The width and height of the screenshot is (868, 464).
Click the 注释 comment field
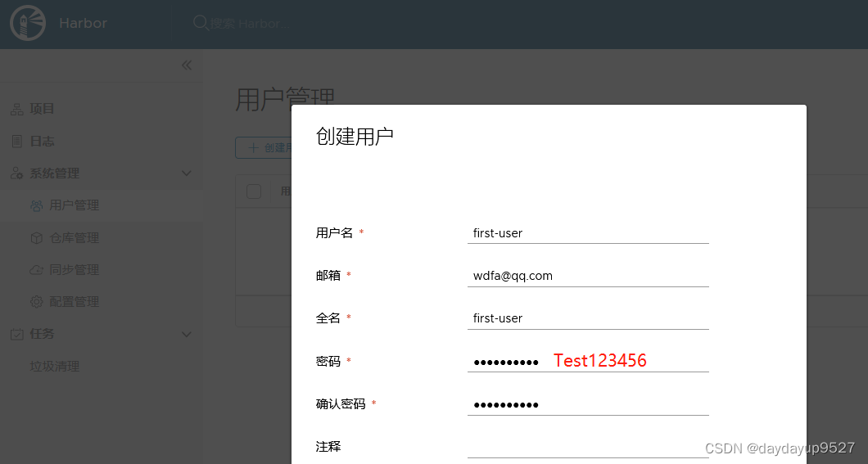click(x=588, y=448)
